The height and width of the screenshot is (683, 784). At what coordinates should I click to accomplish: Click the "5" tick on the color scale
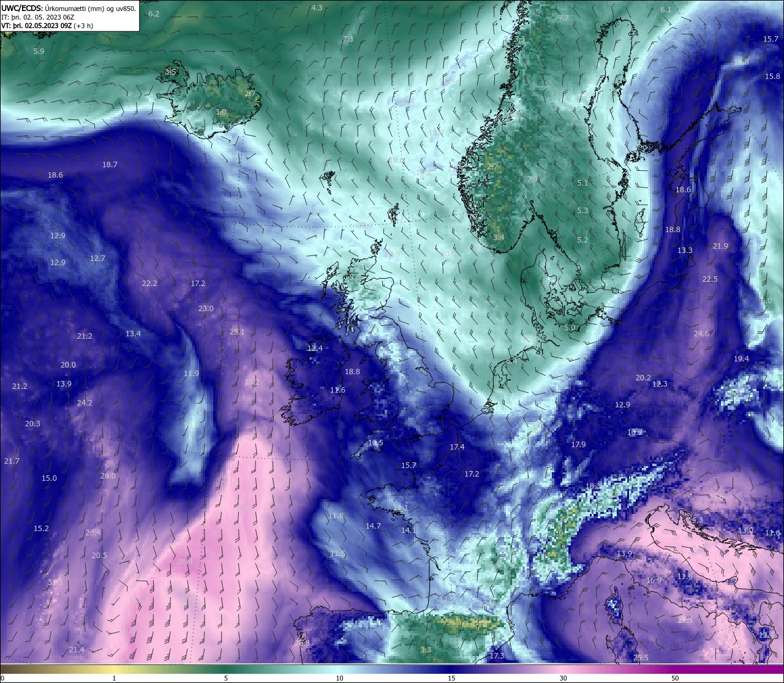(226, 678)
